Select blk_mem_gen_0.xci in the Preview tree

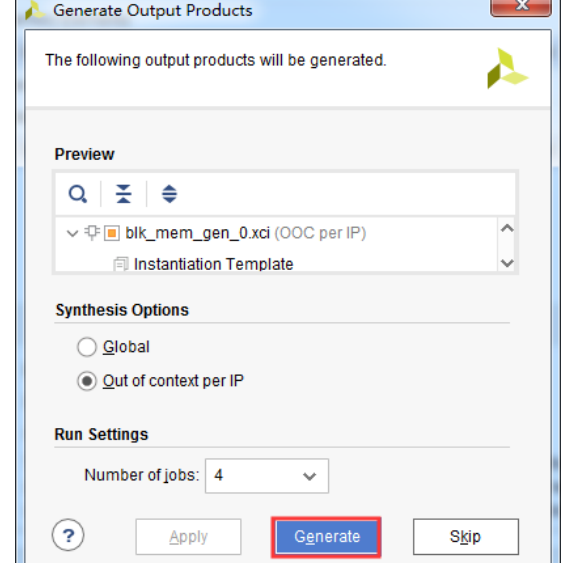point(197,233)
